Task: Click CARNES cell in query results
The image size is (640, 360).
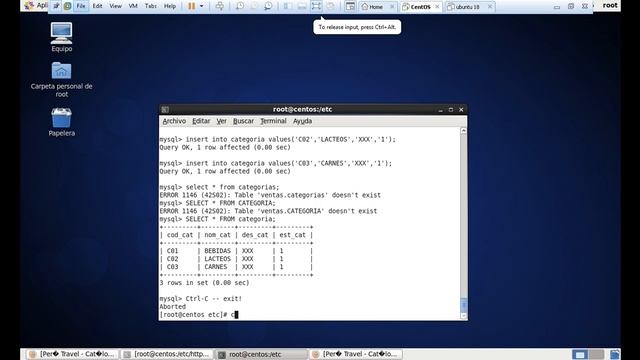Action: [x=216, y=267]
